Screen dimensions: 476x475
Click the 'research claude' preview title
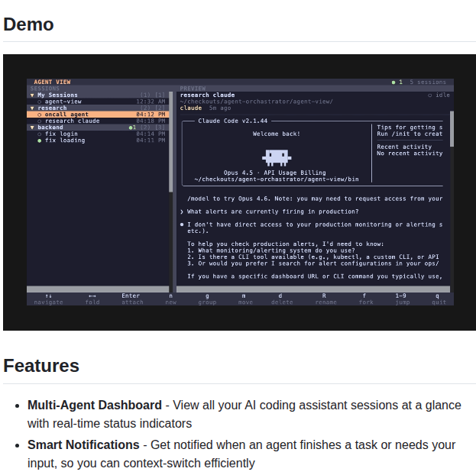click(207, 95)
